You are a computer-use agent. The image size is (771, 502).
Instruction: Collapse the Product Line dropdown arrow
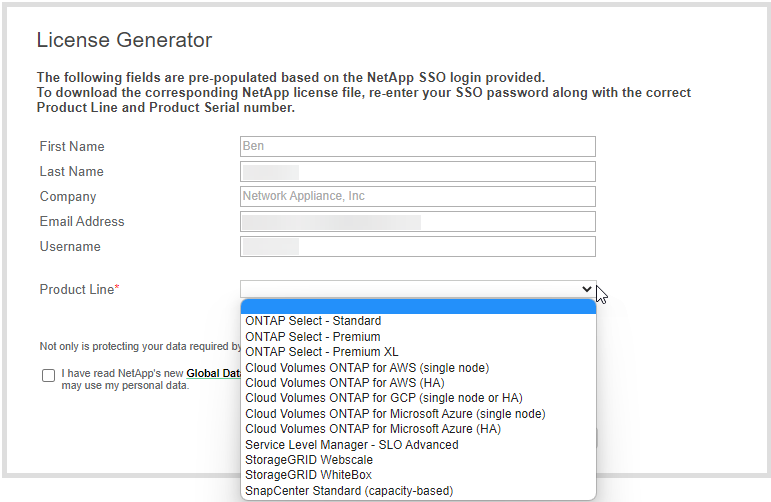(x=587, y=289)
